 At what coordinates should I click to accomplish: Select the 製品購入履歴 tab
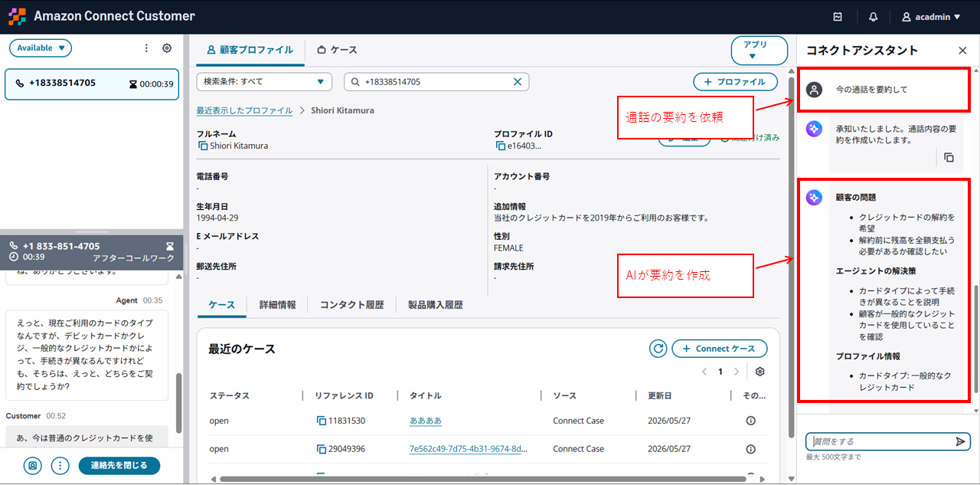[436, 305]
